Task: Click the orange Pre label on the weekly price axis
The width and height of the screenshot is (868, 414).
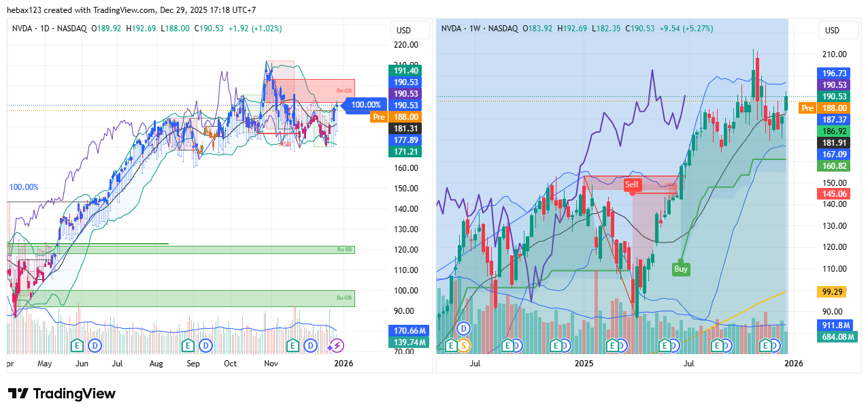Action: click(807, 108)
